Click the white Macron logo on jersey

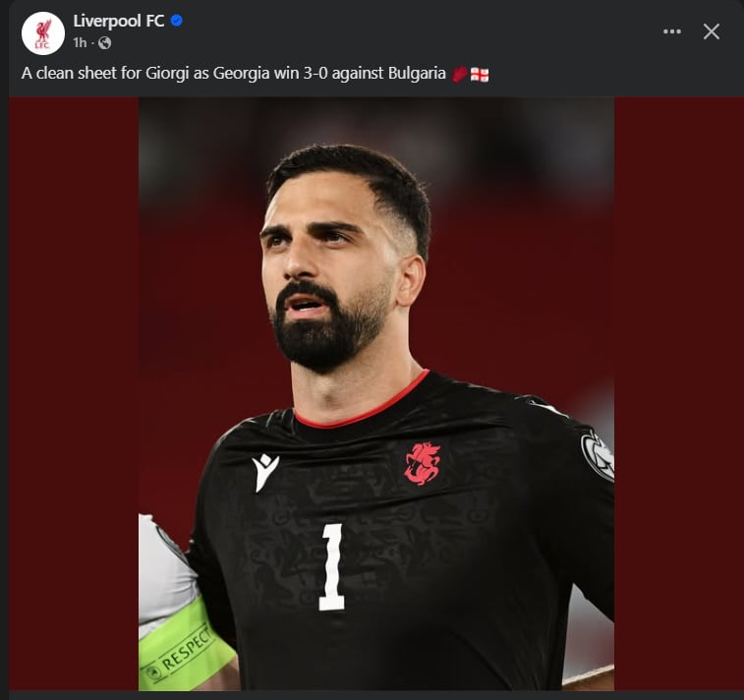[x=264, y=471]
